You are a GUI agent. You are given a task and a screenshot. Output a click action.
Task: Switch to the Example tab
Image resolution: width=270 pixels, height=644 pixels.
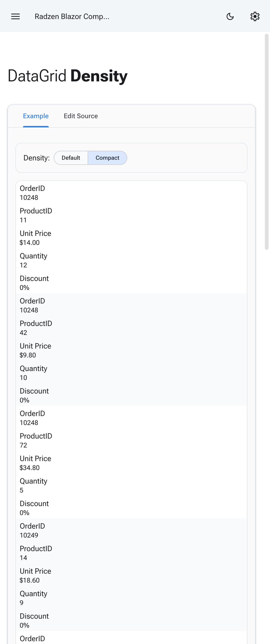pyautogui.click(x=36, y=116)
